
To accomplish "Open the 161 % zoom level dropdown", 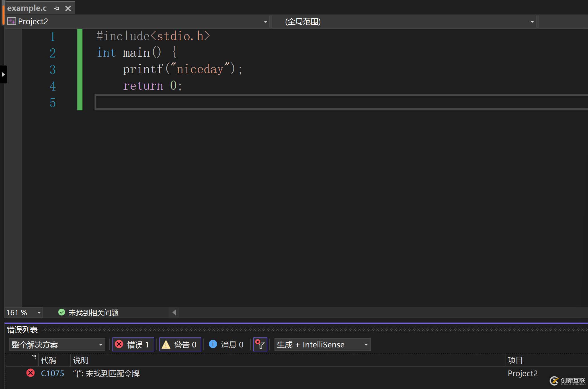I will [39, 313].
